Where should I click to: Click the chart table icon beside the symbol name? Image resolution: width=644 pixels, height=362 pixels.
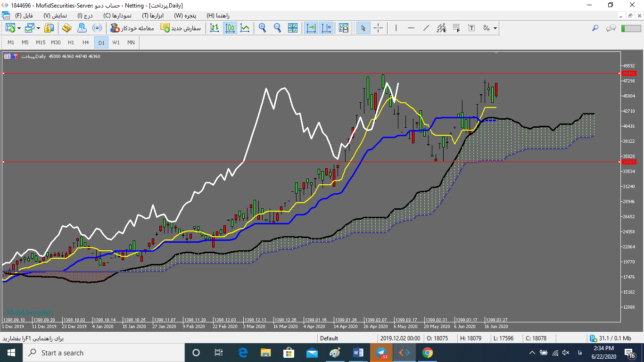click(x=7, y=56)
